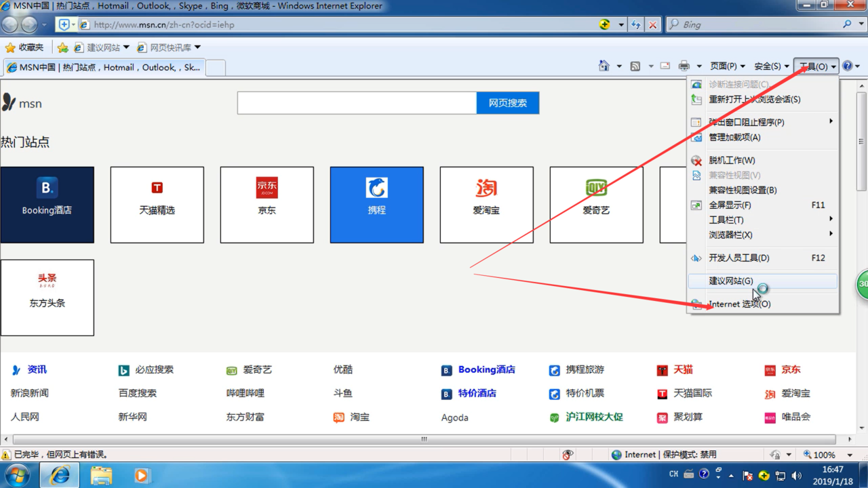The image size is (868, 488).
Task: Open the Booking酒店 tile
Action: (x=47, y=205)
